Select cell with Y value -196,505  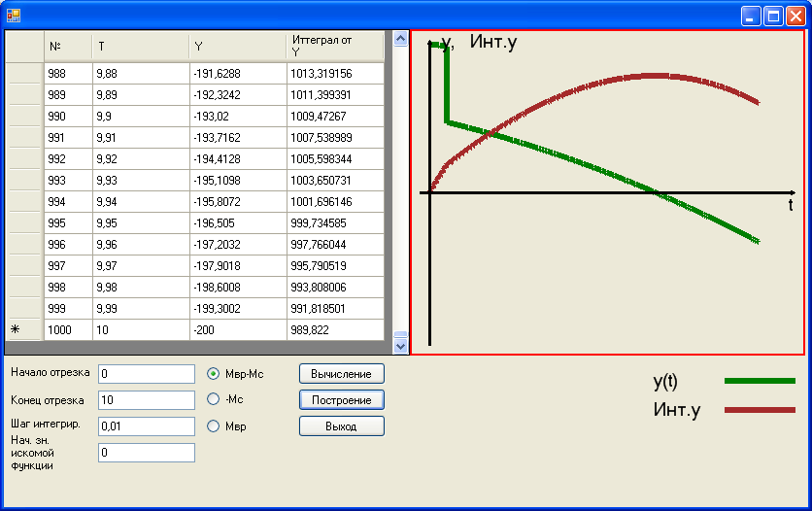tap(238, 223)
